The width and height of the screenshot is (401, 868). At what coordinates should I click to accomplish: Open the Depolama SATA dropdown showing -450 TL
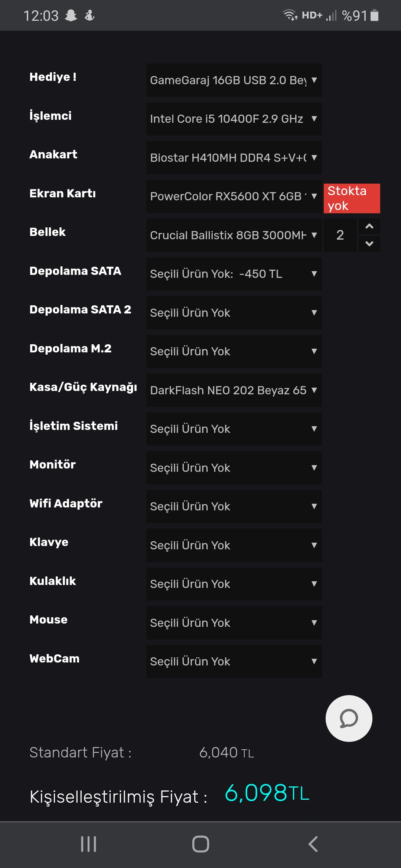click(x=234, y=274)
